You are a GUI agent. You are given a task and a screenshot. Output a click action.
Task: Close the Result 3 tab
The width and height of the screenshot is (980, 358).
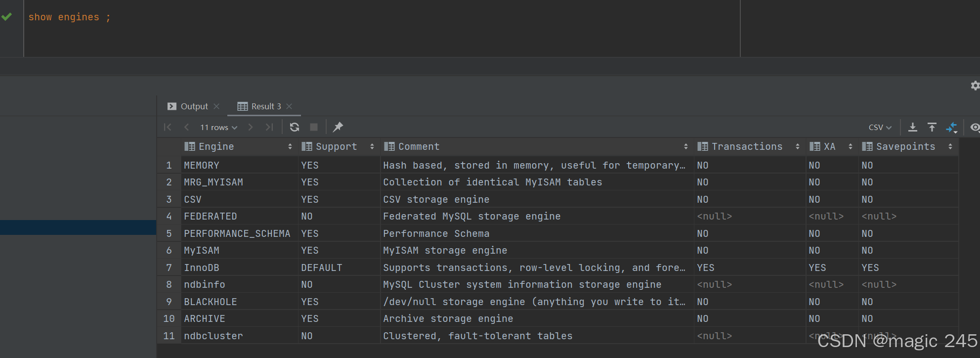tap(289, 106)
